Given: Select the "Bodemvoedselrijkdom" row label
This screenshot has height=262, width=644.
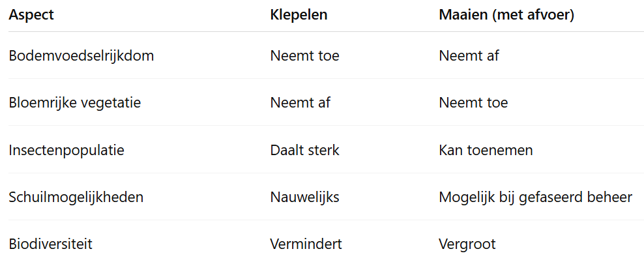Looking at the screenshot, I should point(81,55).
